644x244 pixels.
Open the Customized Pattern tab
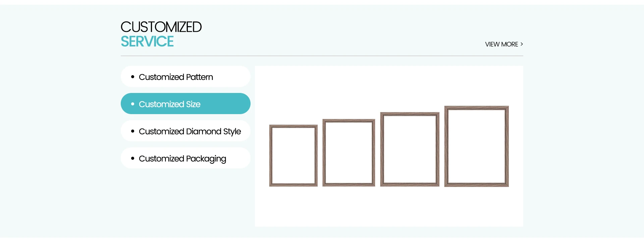(x=185, y=77)
